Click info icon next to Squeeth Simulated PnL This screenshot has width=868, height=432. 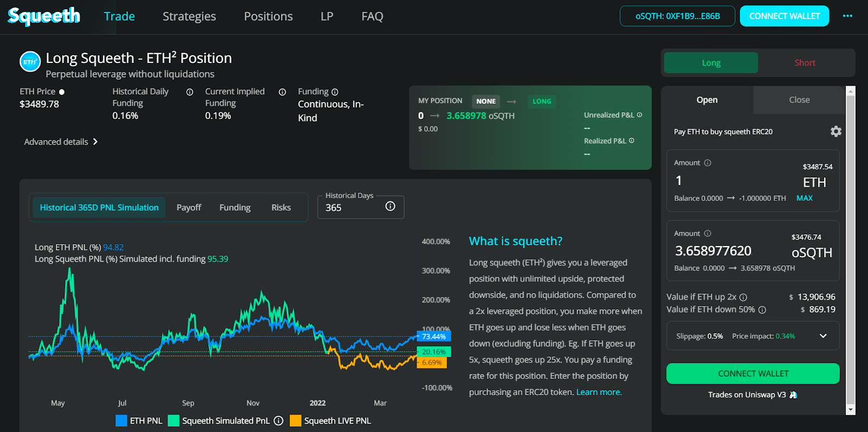(278, 421)
